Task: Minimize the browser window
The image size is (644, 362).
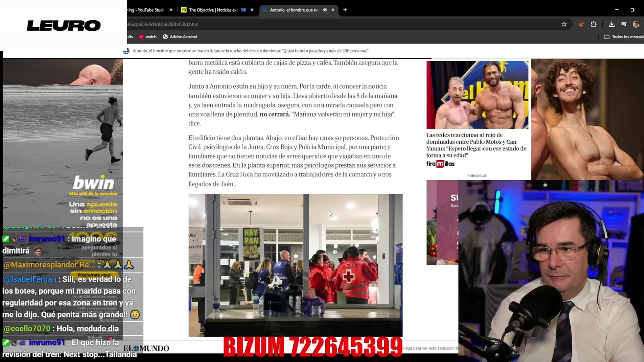Action: coord(617,10)
